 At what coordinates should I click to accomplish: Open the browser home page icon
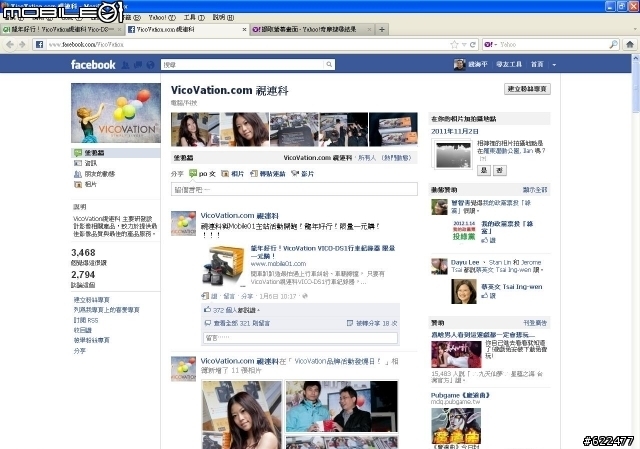coord(630,44)
